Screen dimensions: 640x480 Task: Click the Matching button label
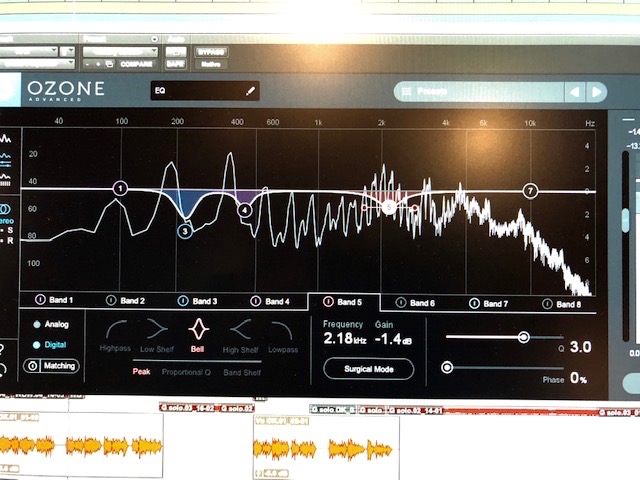click(59, 366)
